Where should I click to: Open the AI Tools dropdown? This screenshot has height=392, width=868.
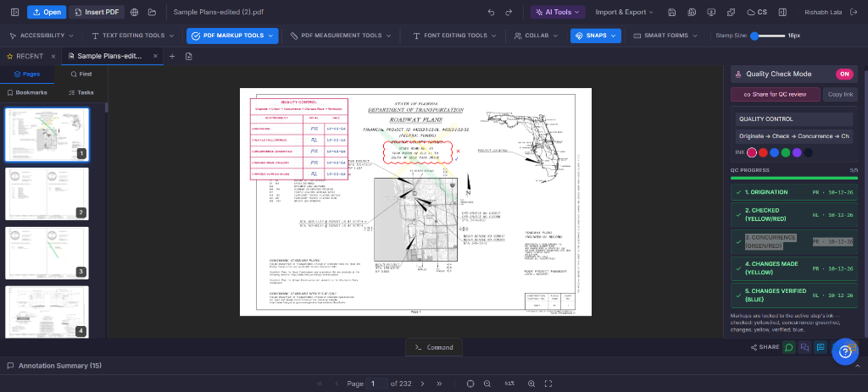click(558, 12)
